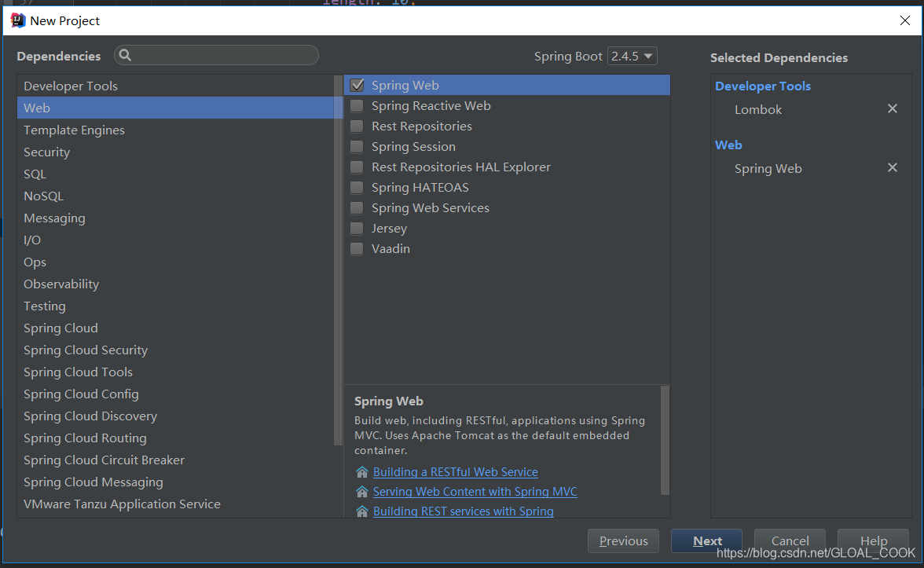Image resolution: width=924 pixels, height=568 pixels.
Task: Click the description panel vertical scrollbar
Action: pos(665,440)
